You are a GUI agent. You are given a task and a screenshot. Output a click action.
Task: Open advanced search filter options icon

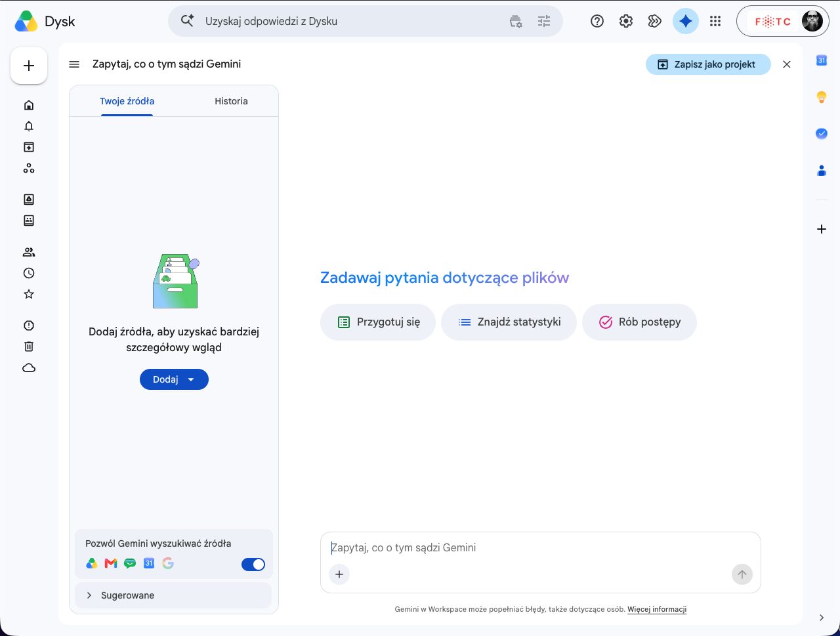click(544, 21)
